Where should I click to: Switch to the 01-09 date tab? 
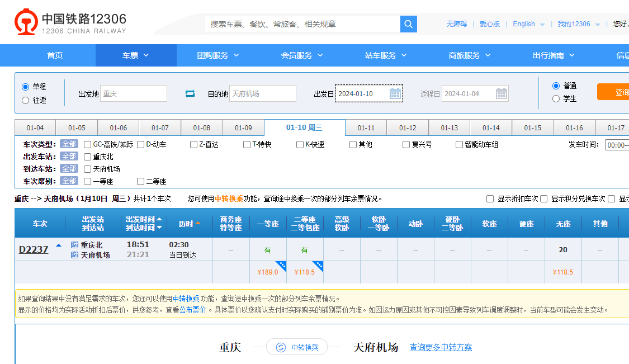pyautogui.click(x=243, y=128)
